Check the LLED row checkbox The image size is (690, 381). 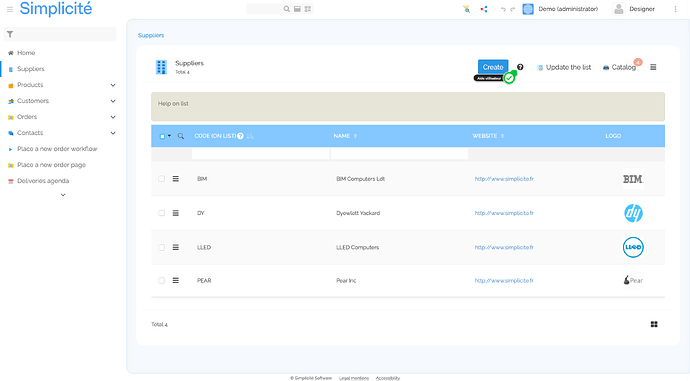click(161, 247)
